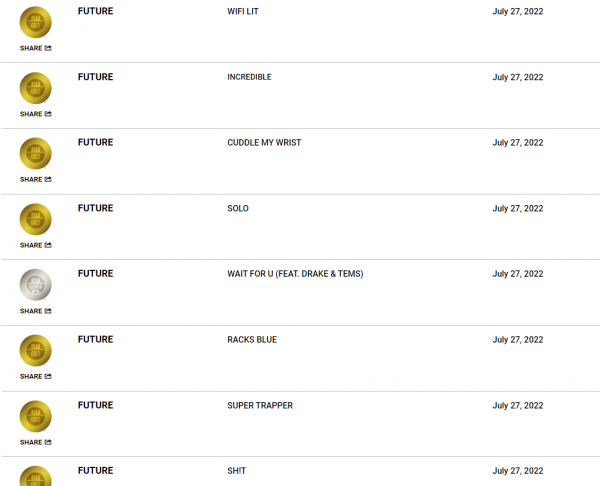Select the RACKS BLUE song title
The height and width of the screenshot is (486, 600).
tap(252, 340)
